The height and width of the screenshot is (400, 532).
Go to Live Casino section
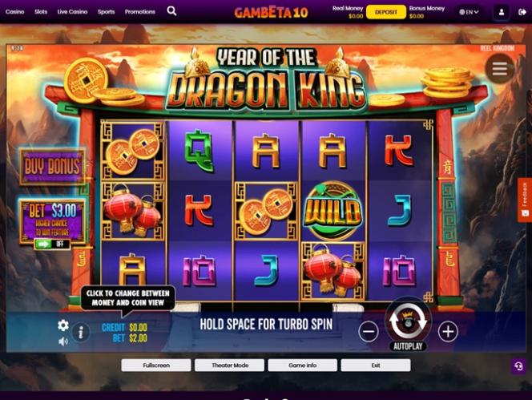[x=72, y=11]
